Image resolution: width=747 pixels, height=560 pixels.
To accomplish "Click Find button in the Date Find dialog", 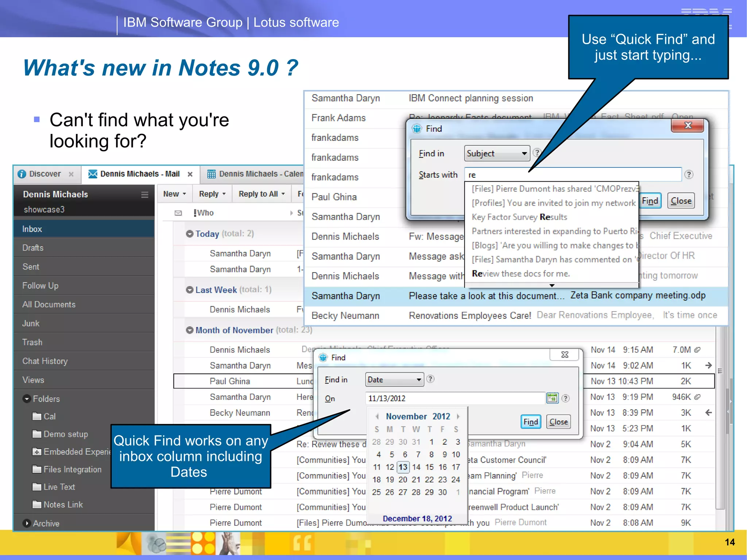I will click(531, 422).
